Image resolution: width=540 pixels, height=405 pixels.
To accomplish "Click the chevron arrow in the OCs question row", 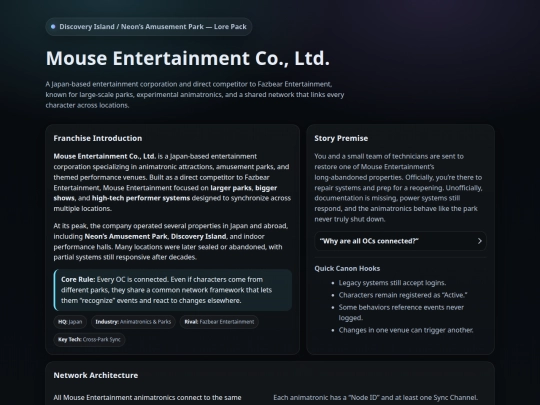I will (479, 241).
